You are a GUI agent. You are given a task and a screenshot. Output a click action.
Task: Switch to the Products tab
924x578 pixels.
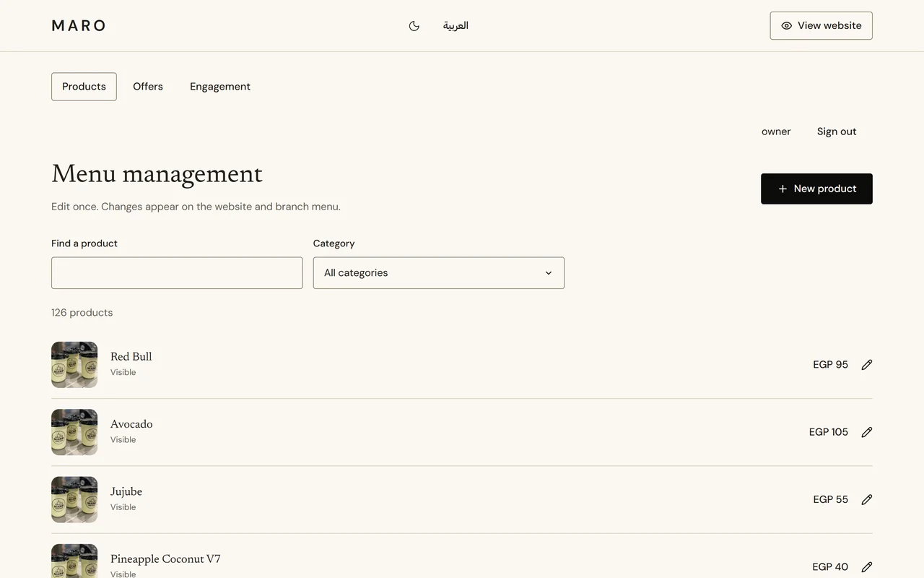[x=84, y=87]
